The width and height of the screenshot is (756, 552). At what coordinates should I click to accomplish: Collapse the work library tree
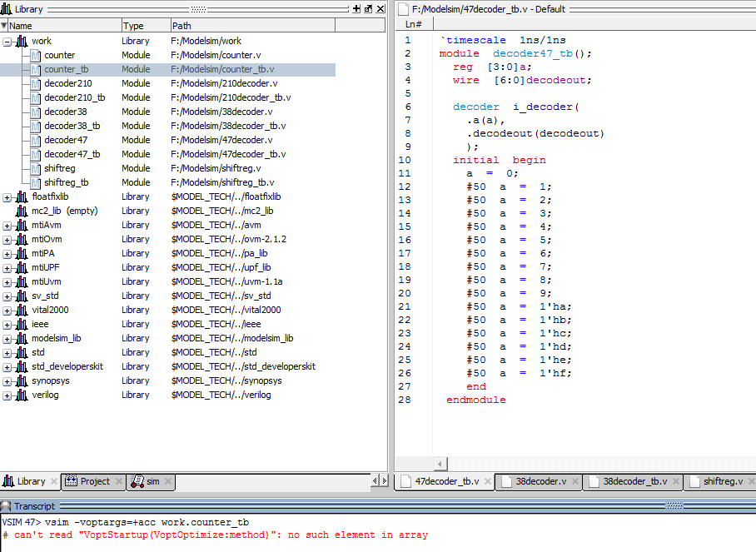[x=7, y=41]
